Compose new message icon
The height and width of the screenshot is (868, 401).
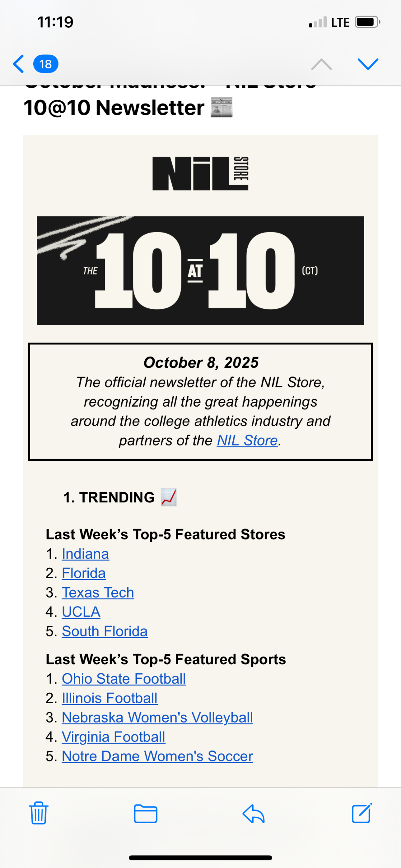point(362,813)
